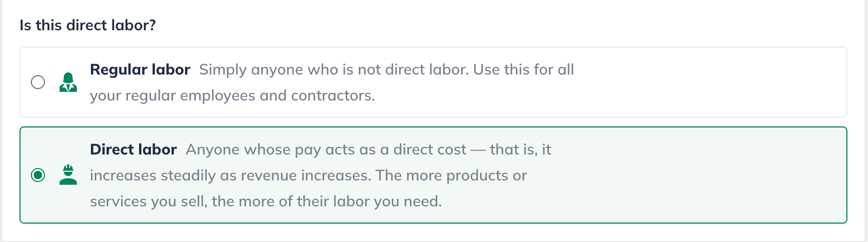Click the businessperson icon for Regular labor
Viewport: 868px width, 242px height.
click(68, 82)
